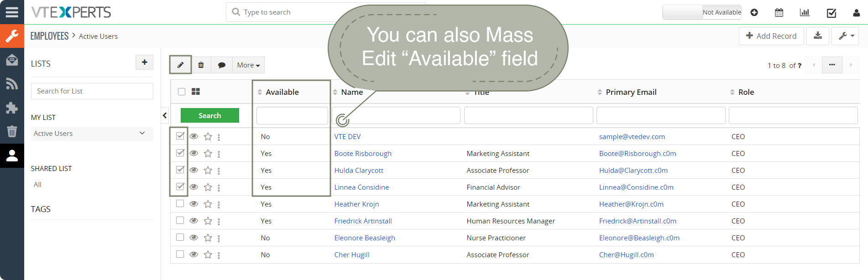Add a new list with plus button

point(144,62)
